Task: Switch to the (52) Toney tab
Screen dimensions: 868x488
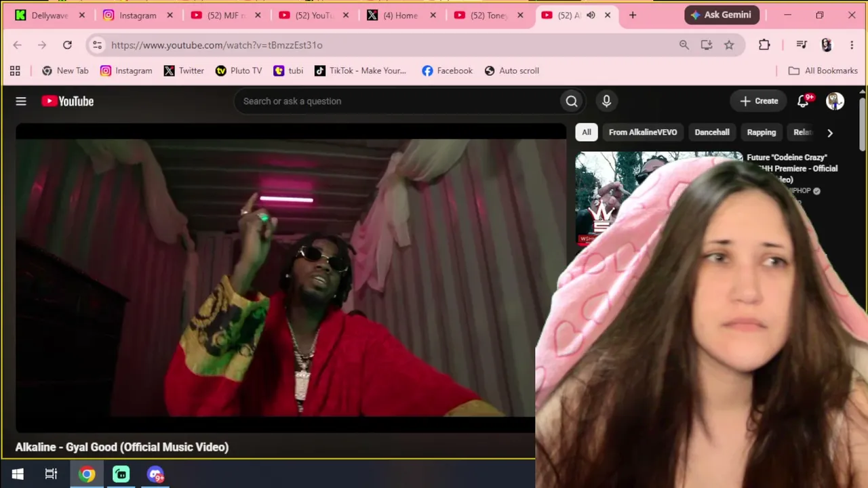Action: (x=490, y=15)
